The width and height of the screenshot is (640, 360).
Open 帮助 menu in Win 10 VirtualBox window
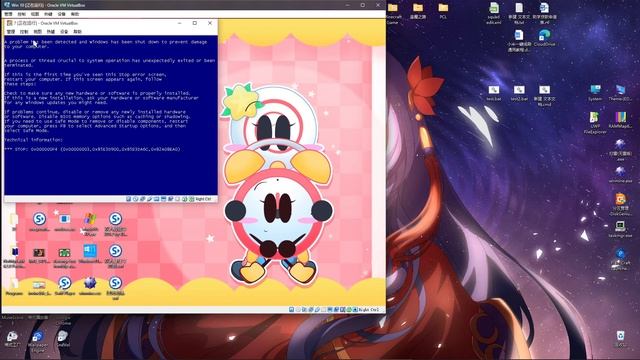click(75, 14)
